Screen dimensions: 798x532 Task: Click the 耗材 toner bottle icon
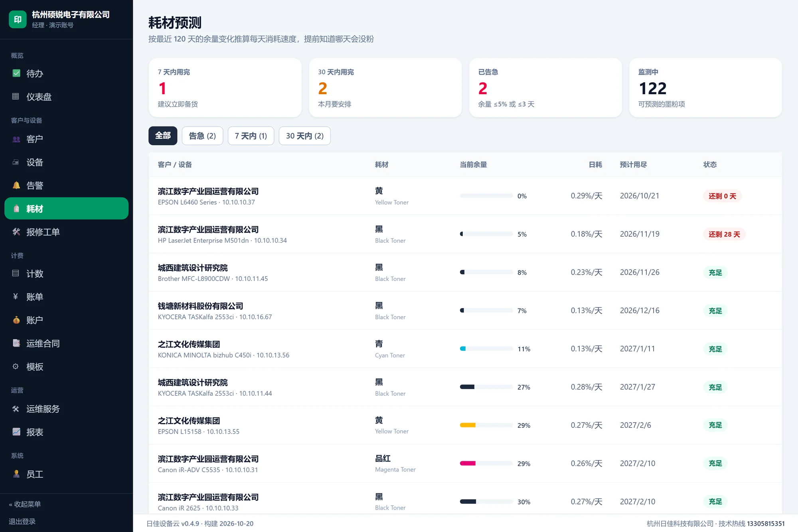coord(16,209)
